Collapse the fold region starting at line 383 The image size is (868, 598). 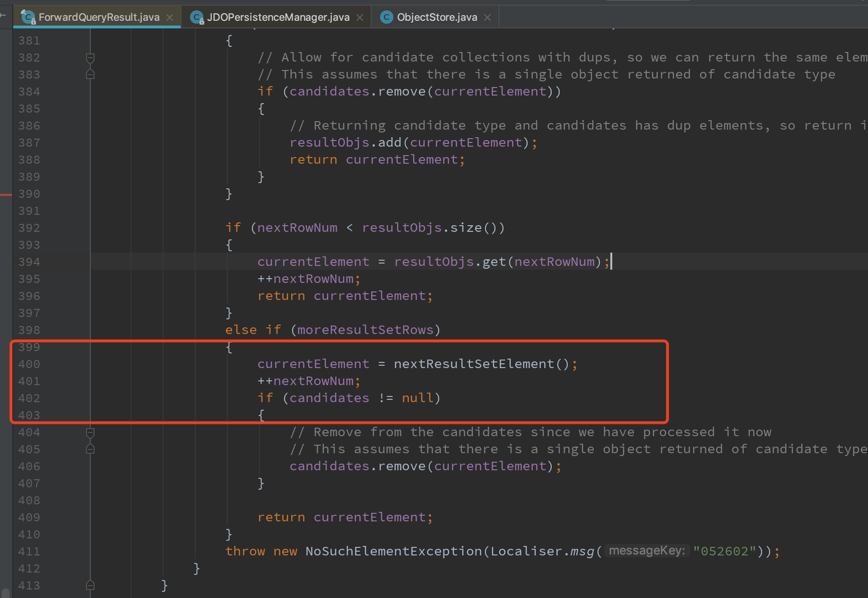[x=90, y=74]
